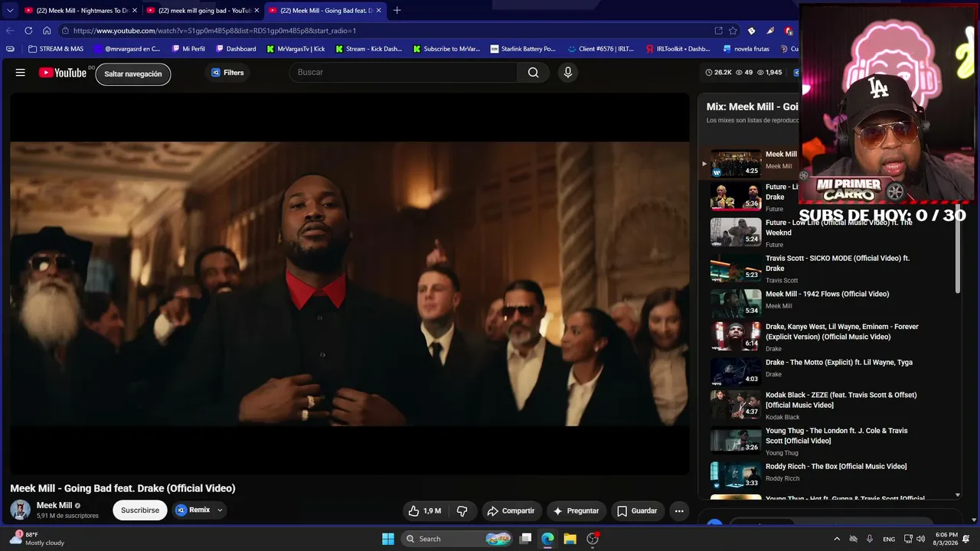This screenshot has height=551, width=980.
Task: Open the Dashboard bookmark
Action: pyautogui.click(x=236, y=49)
